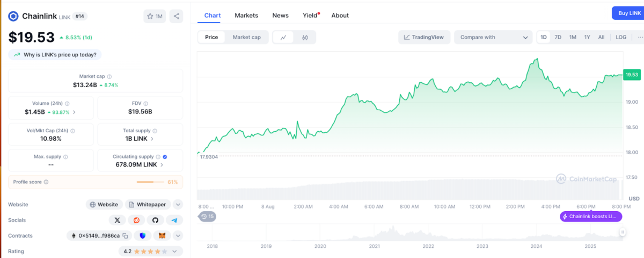Expand Volume (24h) details arrow

(x=74, y=112)
